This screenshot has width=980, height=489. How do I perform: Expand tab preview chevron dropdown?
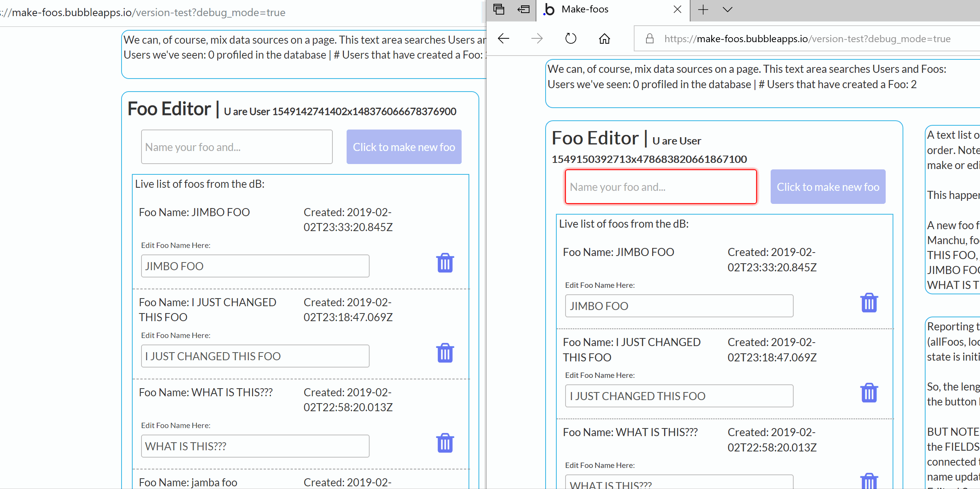point(727,9)
